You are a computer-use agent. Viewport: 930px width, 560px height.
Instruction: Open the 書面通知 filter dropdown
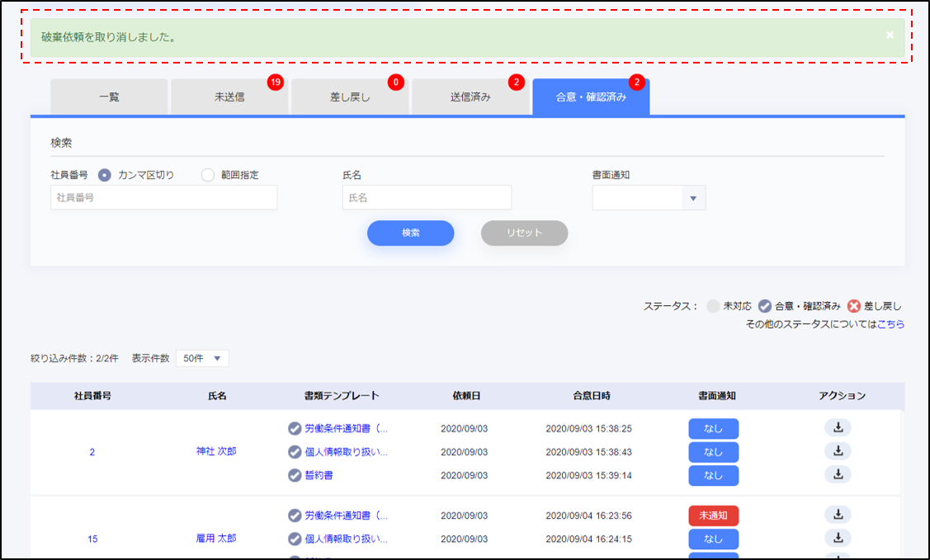(x=649, y=198)
